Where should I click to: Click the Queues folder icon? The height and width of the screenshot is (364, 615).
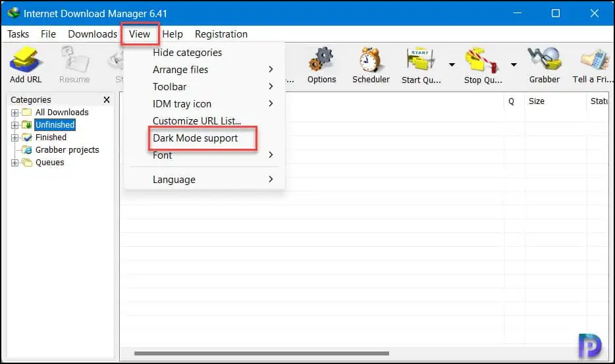click(27, 163)
